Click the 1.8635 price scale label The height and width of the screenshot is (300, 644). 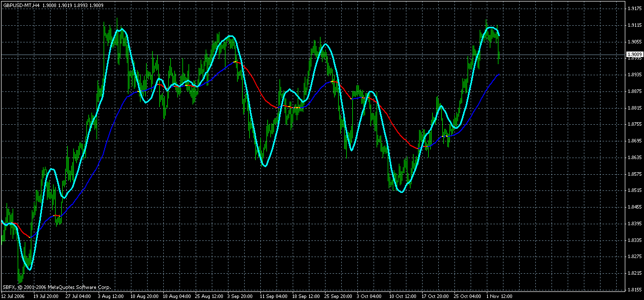634,158
